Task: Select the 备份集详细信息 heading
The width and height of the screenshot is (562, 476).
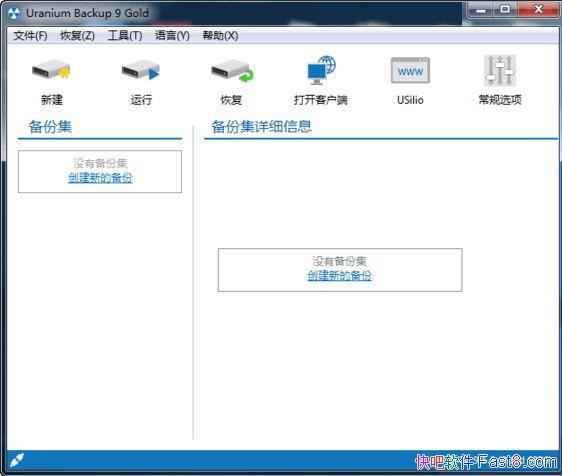Action: [x=261, y=127]
